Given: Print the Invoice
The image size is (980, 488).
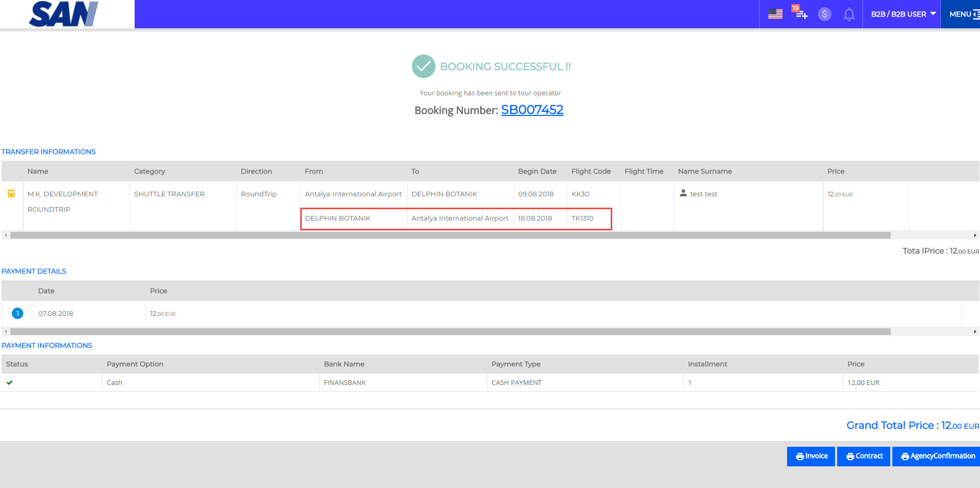Looking at the screenshot, I should pyautogui.click(x=811, y=456).
